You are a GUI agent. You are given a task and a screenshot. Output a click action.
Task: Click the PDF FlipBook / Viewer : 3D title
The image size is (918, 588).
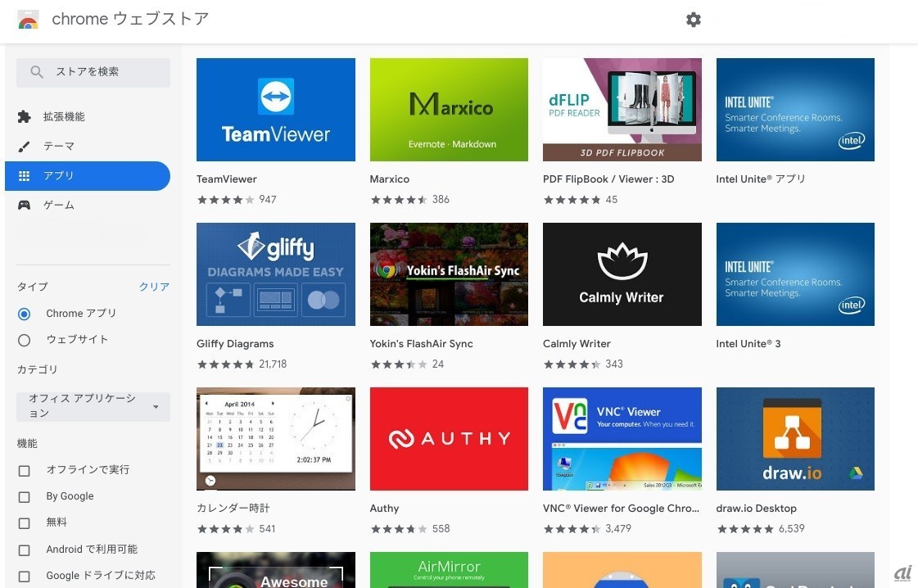(x=608, y=179)
